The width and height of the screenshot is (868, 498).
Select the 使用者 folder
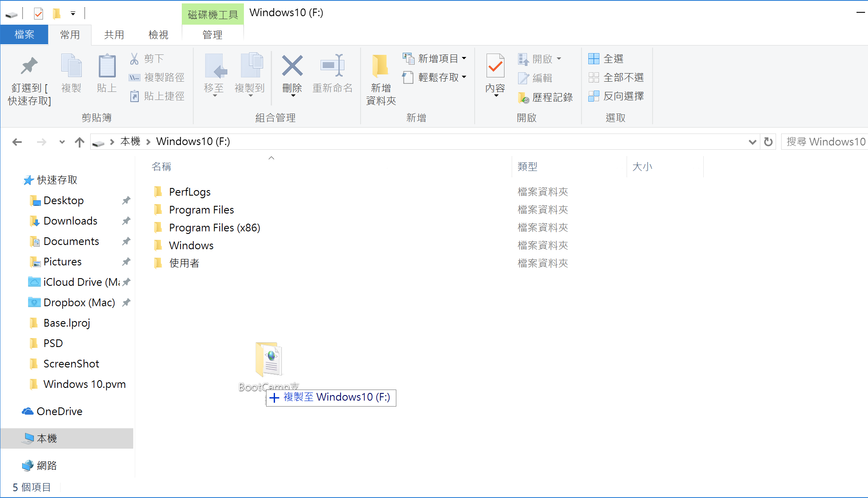(x=184, y=263)
